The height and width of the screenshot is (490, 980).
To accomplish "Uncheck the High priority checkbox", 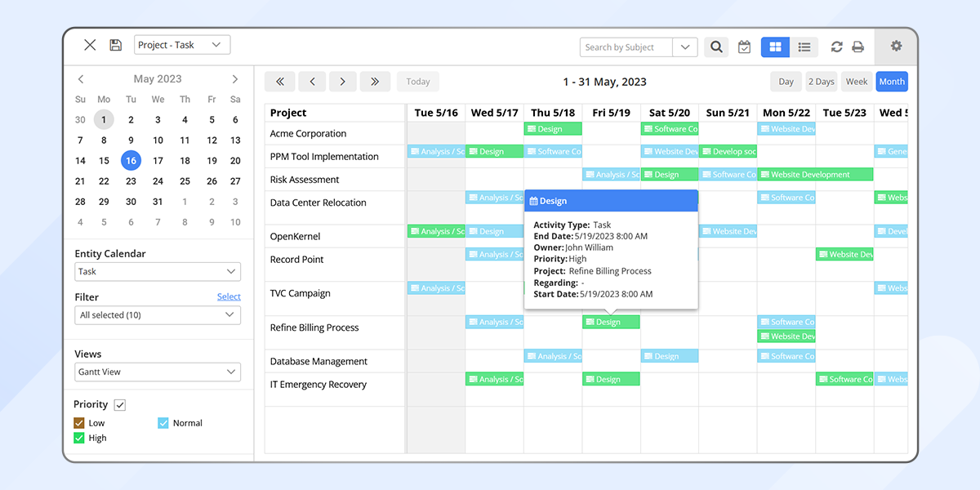I will [79, 438].
